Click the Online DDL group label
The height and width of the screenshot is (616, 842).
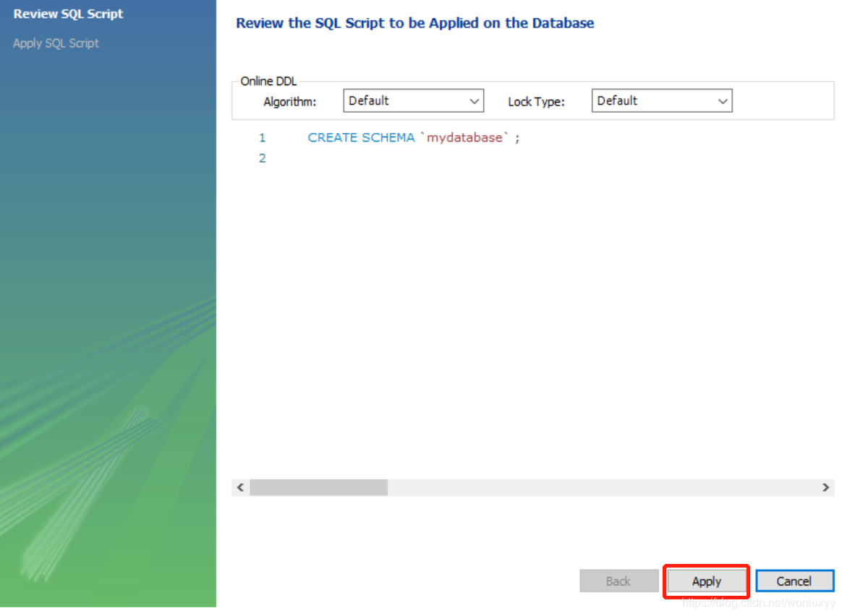pos(268,81)
